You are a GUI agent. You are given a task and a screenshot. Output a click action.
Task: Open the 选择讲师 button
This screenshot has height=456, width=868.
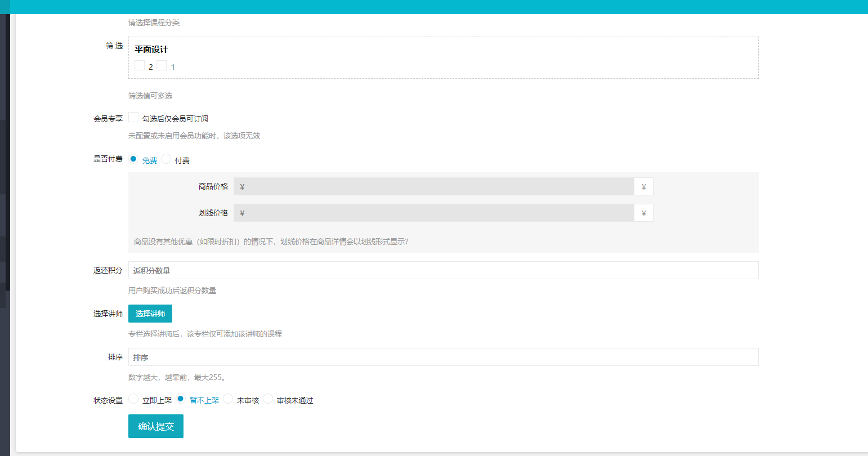150,314
